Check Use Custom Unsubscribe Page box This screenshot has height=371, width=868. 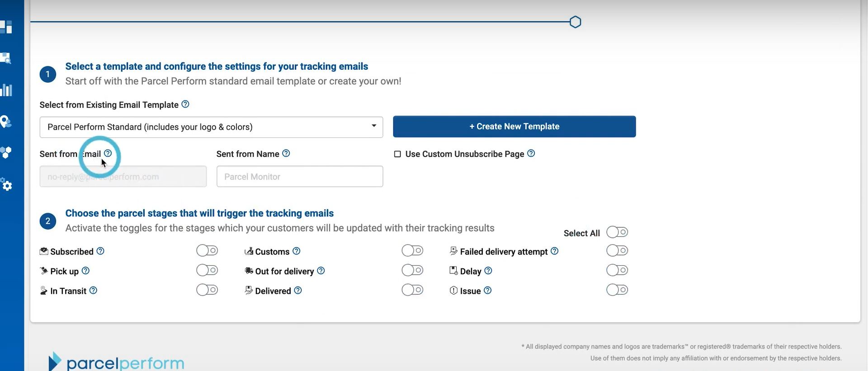click(x=398, y=154)
